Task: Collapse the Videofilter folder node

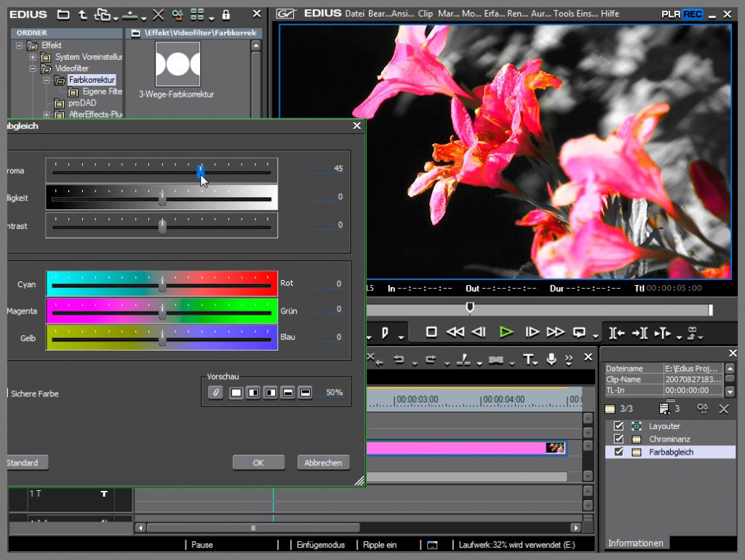Action: point(33,68)
